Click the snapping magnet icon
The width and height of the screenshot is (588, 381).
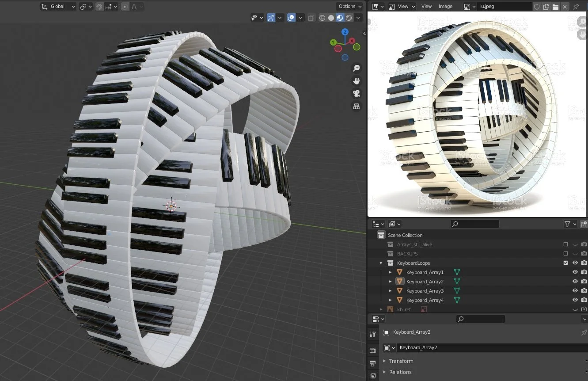coord(100,6)
